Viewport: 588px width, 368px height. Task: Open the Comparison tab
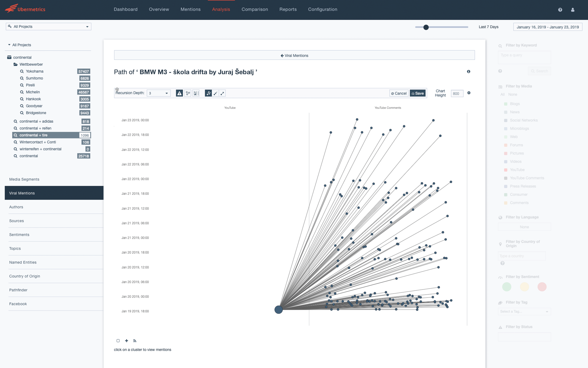point(255,9)
